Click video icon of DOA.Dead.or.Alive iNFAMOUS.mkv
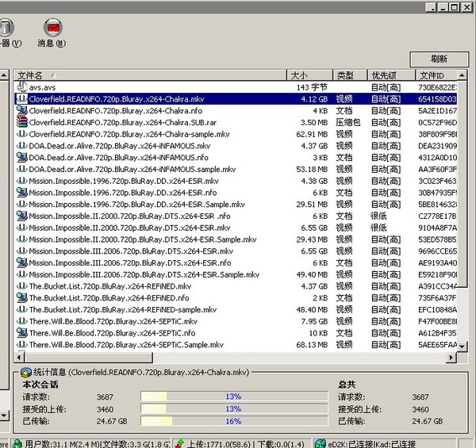Viewport: 476px width, 448px height. point(22,146)
